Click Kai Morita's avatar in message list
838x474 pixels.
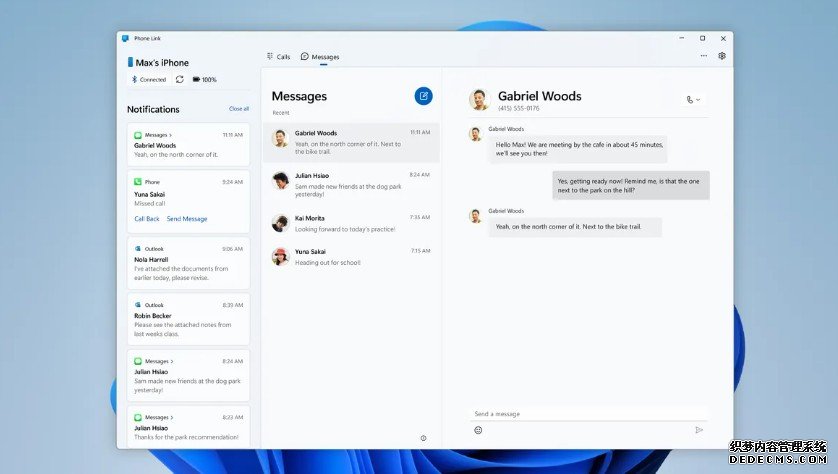(280, 223)
